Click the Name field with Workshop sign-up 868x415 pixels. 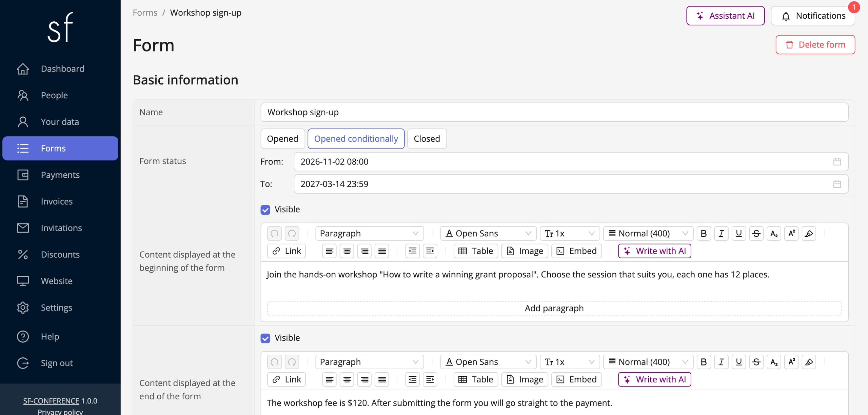(554, 112)
